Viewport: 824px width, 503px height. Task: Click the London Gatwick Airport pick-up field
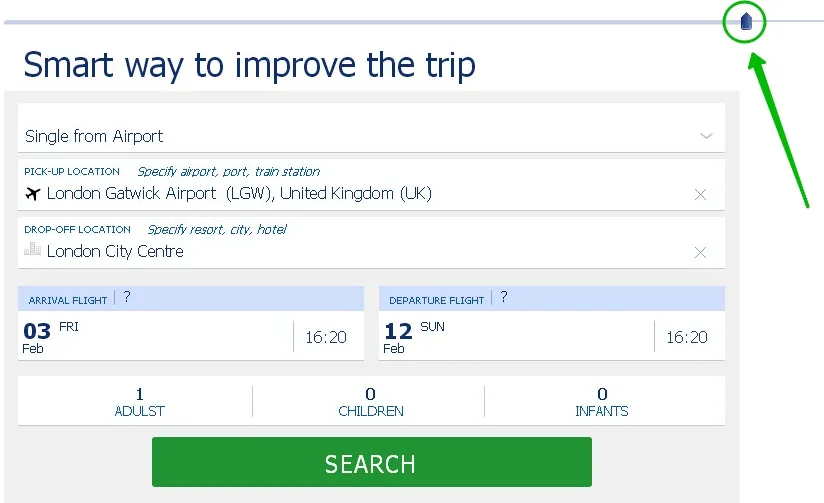point(240,193)
